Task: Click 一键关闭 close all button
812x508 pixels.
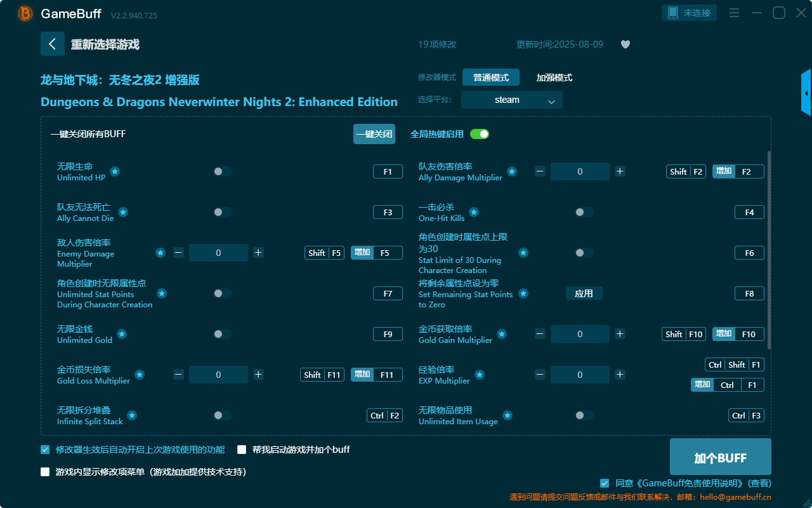Action: pyautogui.click(x=374, y=134)
